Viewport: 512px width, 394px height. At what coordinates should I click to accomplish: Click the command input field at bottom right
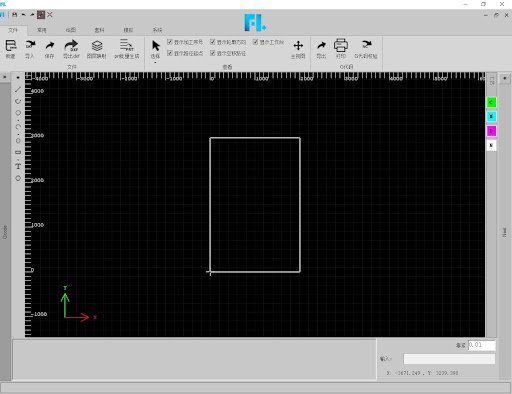449,359
